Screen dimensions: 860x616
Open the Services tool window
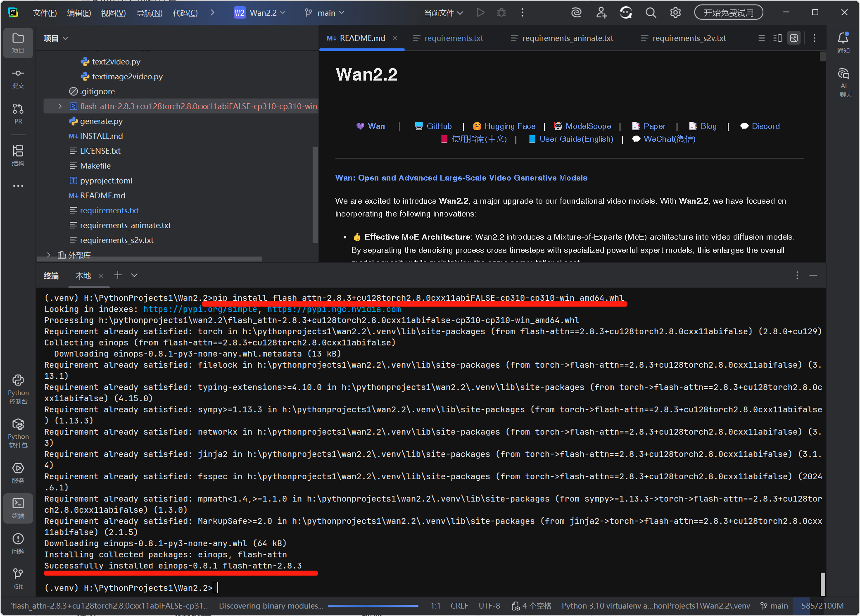click(18, 473)
